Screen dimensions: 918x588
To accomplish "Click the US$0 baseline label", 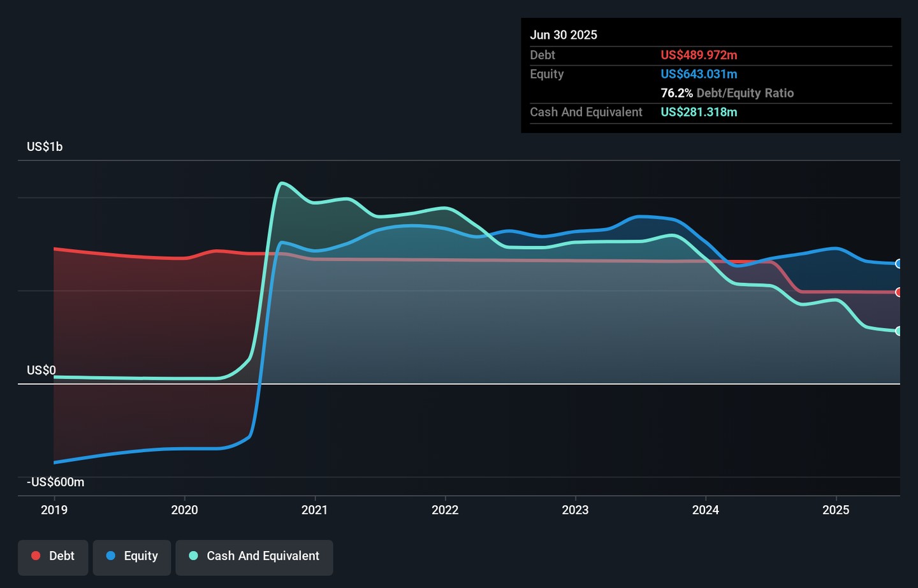I will [x=41, y=371].
